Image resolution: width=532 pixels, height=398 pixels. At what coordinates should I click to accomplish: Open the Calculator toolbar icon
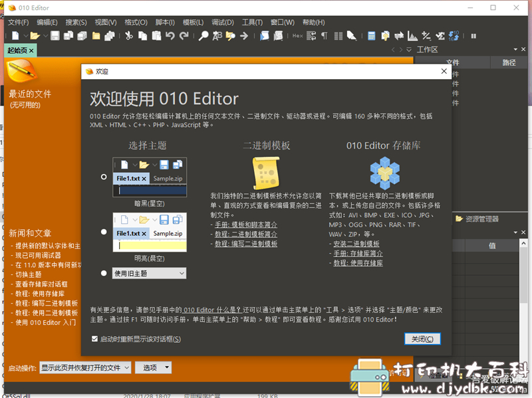(x=372, y=36)
